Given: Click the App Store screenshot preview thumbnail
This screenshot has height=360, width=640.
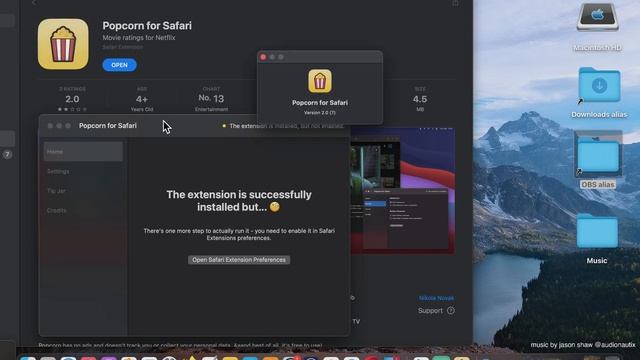Looking at the screenshot, I should [402, 191].
